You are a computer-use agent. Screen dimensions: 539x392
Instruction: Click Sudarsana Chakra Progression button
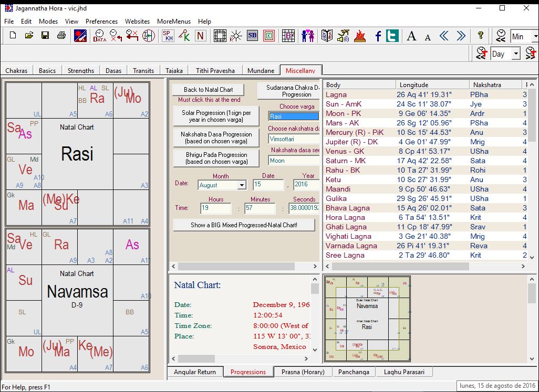[289, 91]
